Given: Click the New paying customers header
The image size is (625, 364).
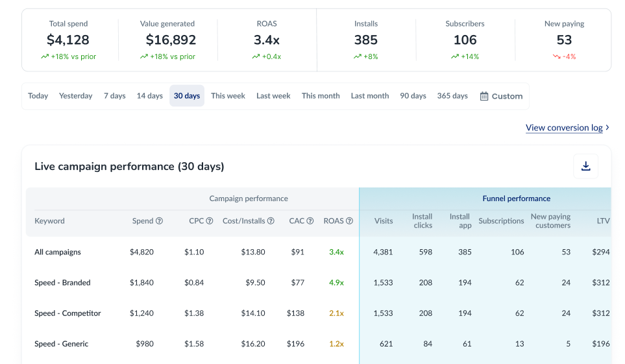Looking at the screenshot, I should coord(550,221).
